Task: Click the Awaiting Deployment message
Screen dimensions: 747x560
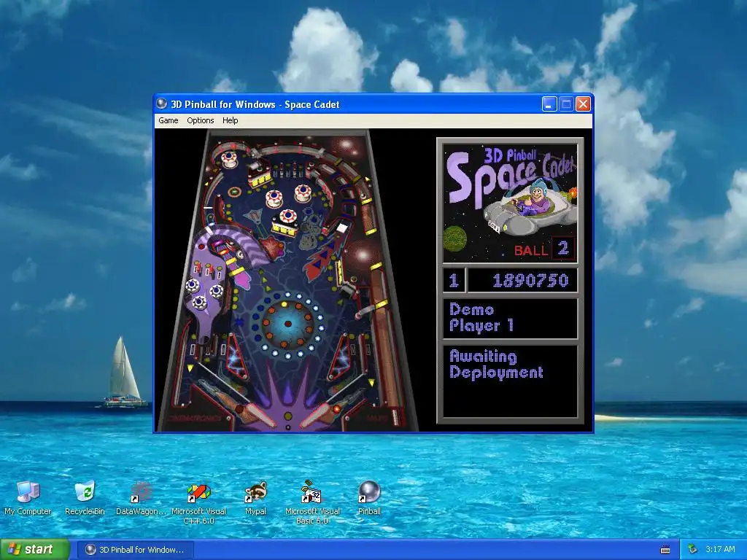Action: pyautogui.click(x=496, y=365)
